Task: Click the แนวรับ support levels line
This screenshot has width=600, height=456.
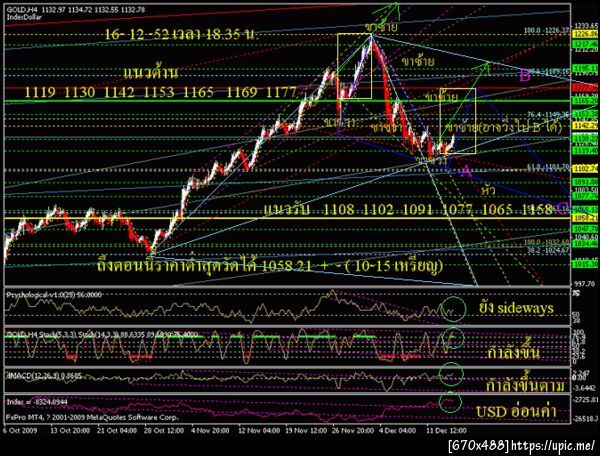Action: pyautogui.click(x=409, y=209)
